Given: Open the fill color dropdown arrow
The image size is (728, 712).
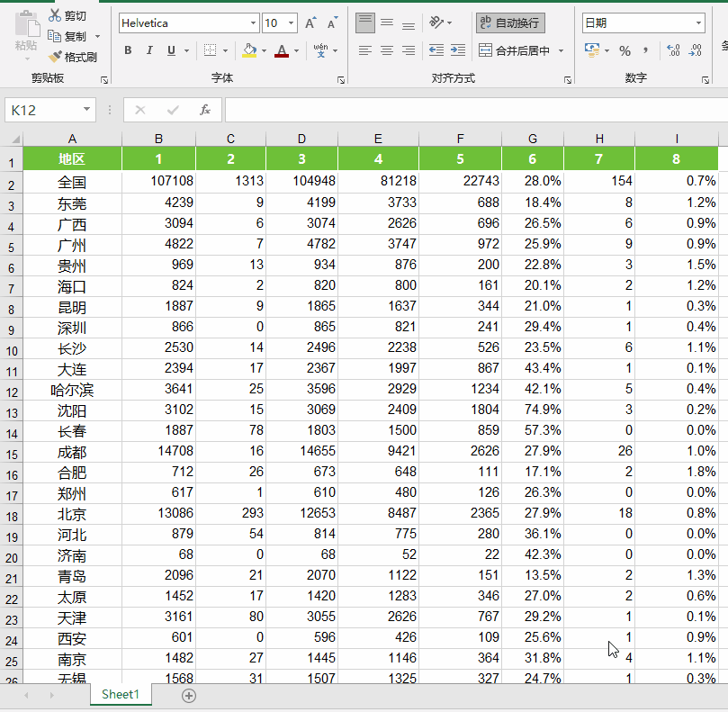Looking at the screenshot, I should [x=264, y=50].
